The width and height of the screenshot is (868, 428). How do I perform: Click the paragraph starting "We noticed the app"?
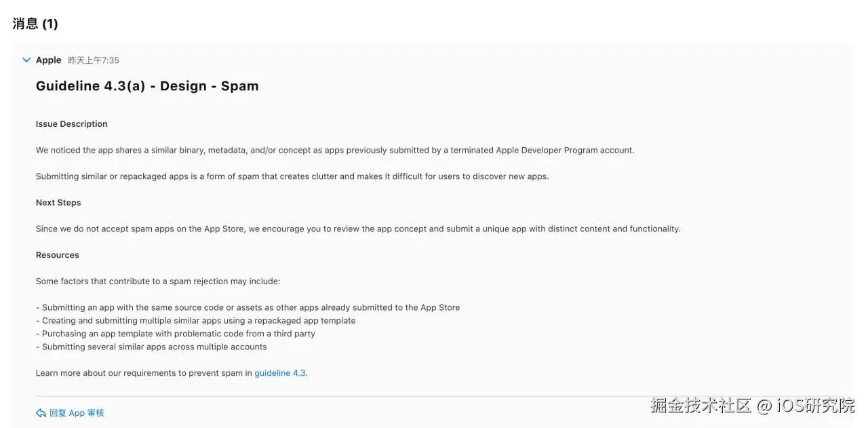click(335, 150)
